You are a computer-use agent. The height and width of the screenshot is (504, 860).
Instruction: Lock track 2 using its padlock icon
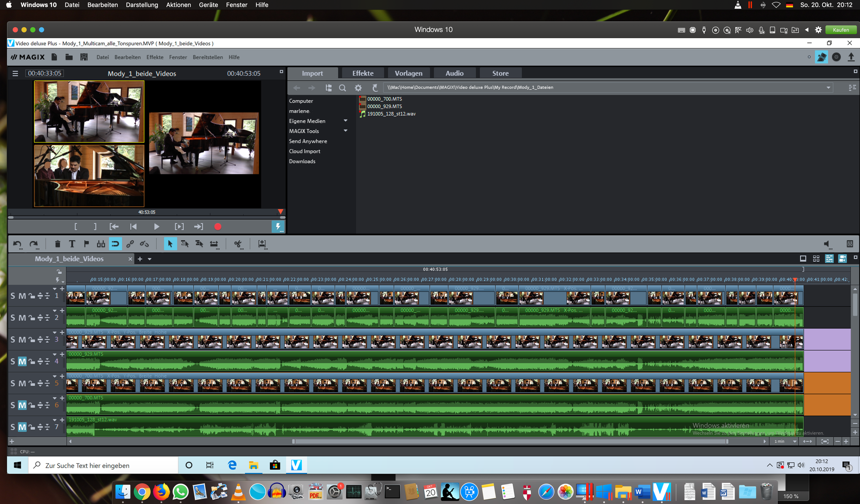(x=32, y=318)
